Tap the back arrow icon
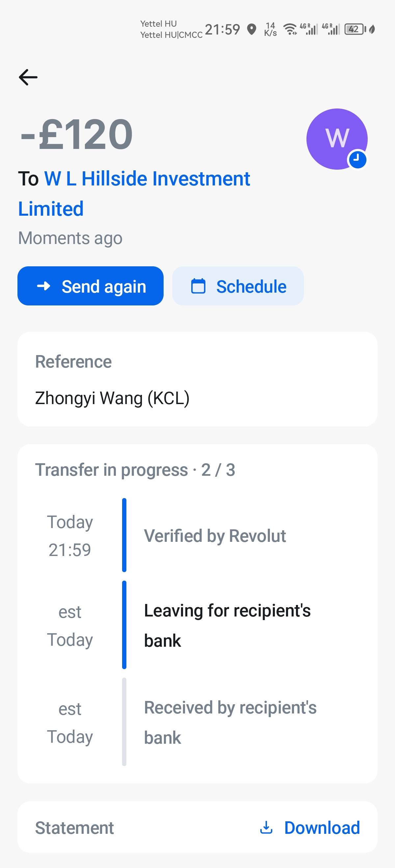Viewport: 395px width, 868px height. click(28, 77)
